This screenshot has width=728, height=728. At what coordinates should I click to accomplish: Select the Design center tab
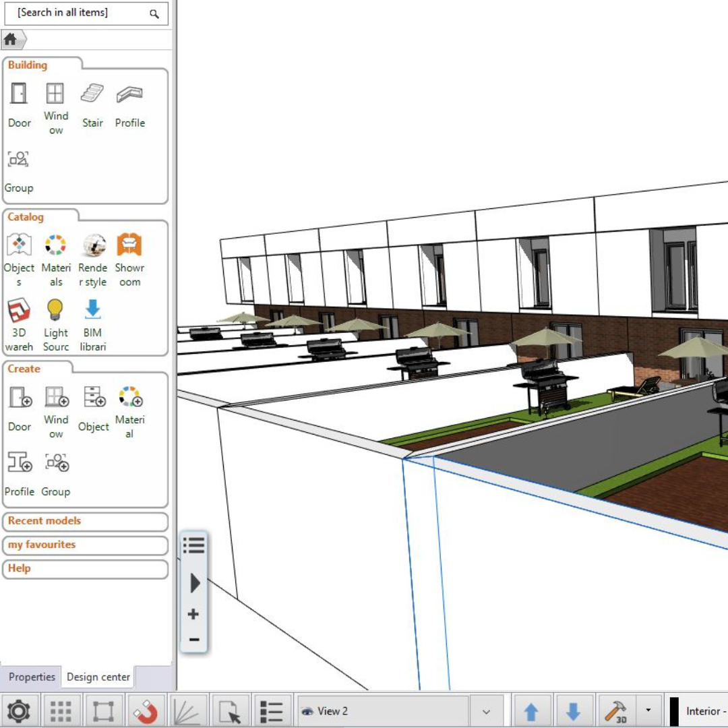point(98,677)
